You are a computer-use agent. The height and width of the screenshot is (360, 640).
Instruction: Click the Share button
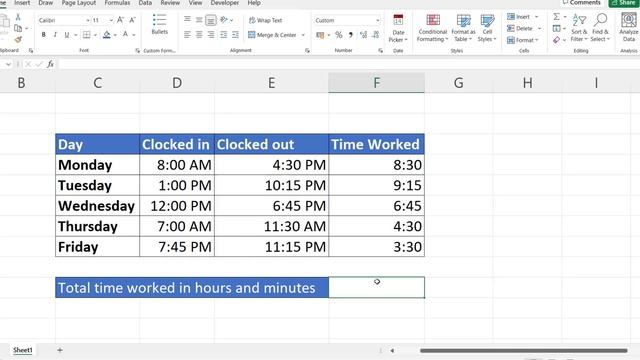623,3
